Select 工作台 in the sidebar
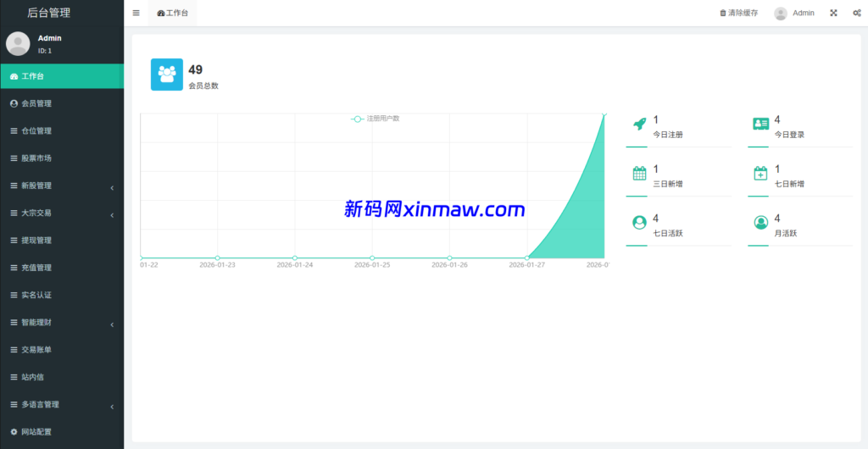 pos(62,76)
